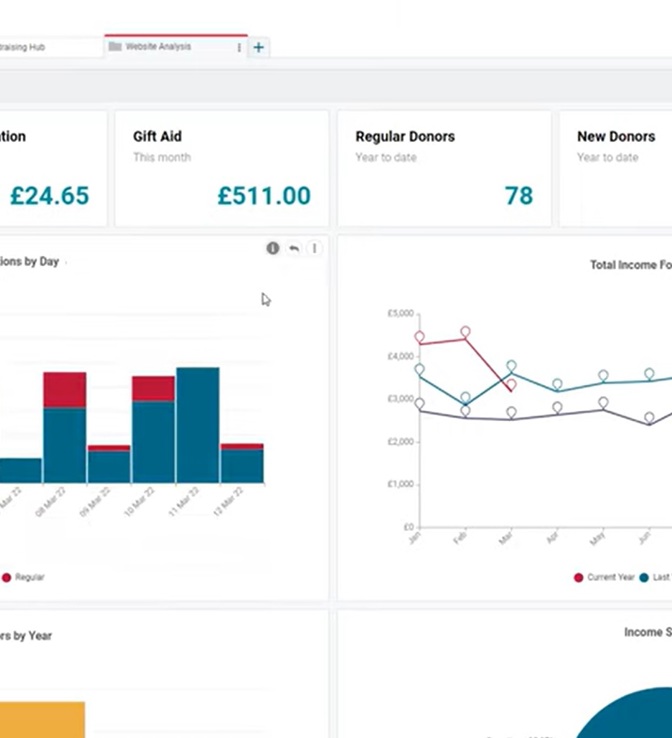Select the grey line Jun data point
This screenshot has height=738, width=672.
pos(649,418)
